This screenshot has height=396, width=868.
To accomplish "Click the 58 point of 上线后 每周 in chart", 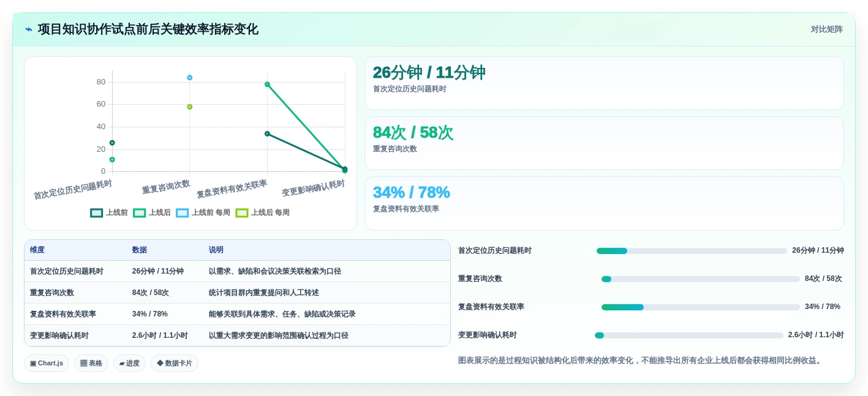I will click(x=190, y=107).
